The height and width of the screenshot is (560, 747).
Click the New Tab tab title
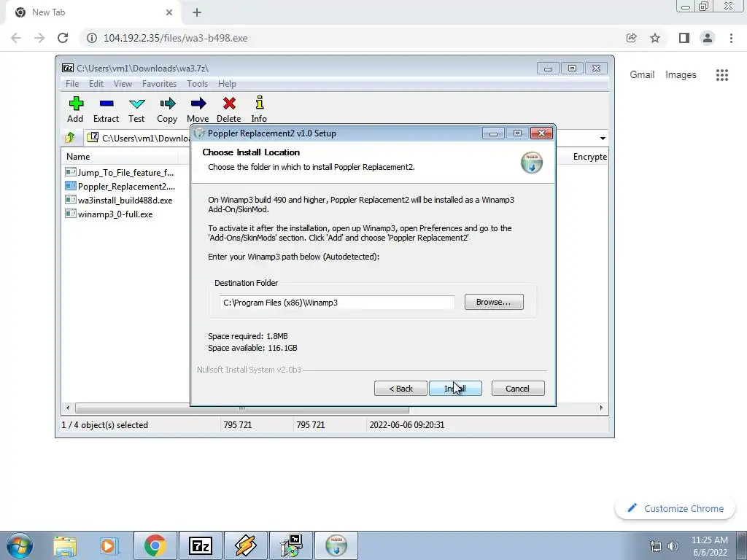pyautogui.click(x=48, y=12)
